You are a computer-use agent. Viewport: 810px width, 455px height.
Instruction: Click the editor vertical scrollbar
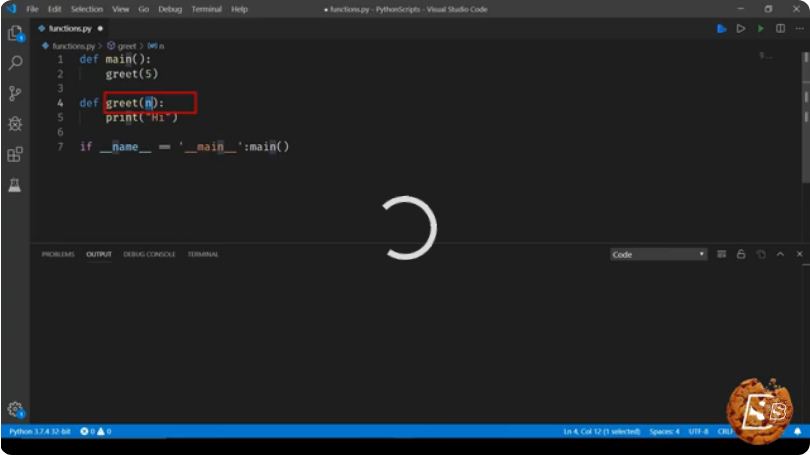[x=805, y=116]
